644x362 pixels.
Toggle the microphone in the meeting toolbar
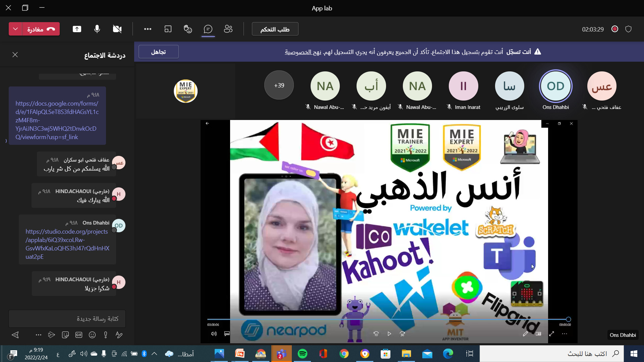97,29
